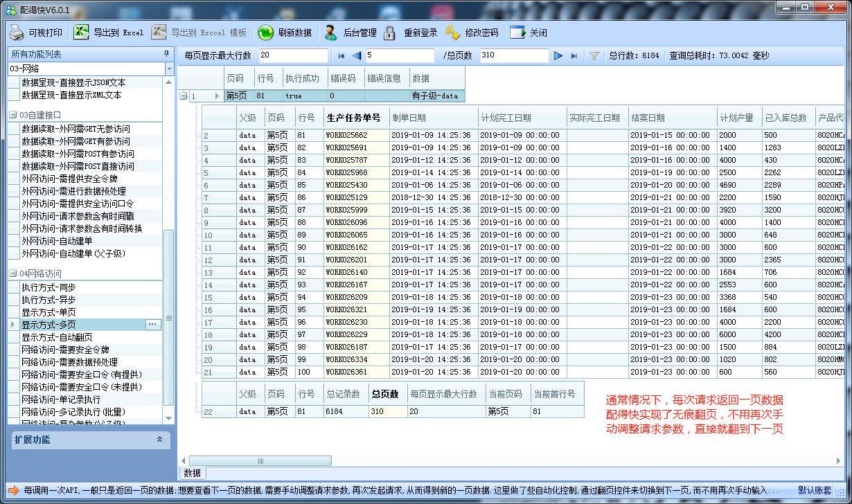The height and width of the screenshot is (504, 852).
Task: Open 修改密码 to change the password
Action: click(x=472, y=33)
